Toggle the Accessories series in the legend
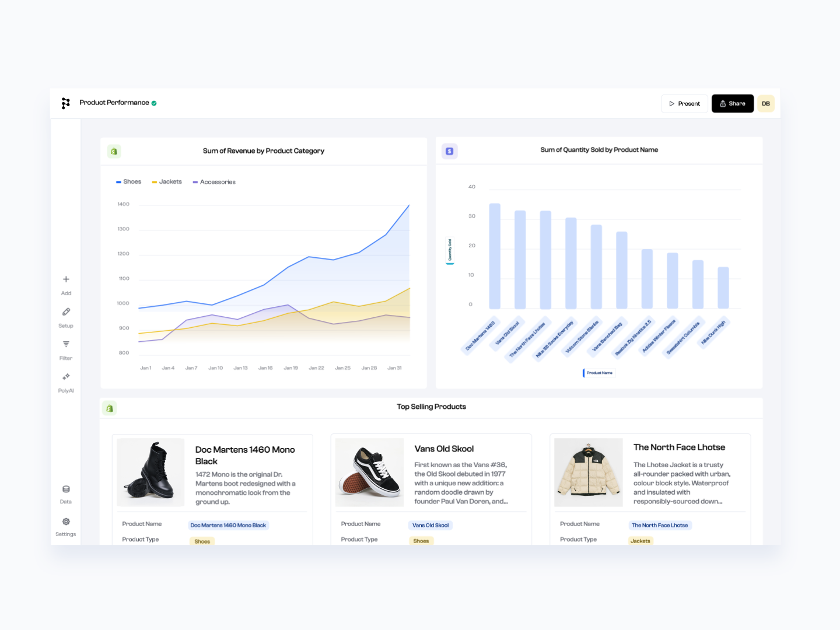This screenshot has height=630, width=840. pyautogui.click(x=213, y=181)
